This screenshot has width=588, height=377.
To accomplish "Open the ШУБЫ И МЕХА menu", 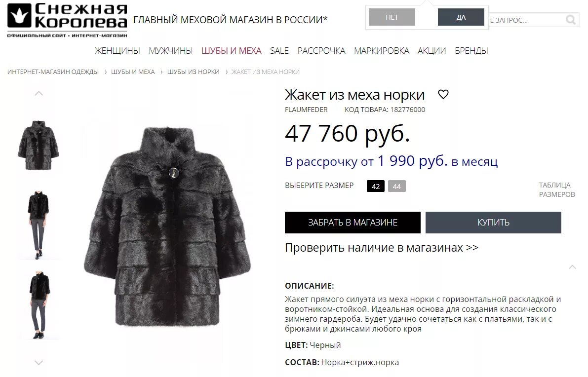I will pyautogui.click(x=232, y=51).
